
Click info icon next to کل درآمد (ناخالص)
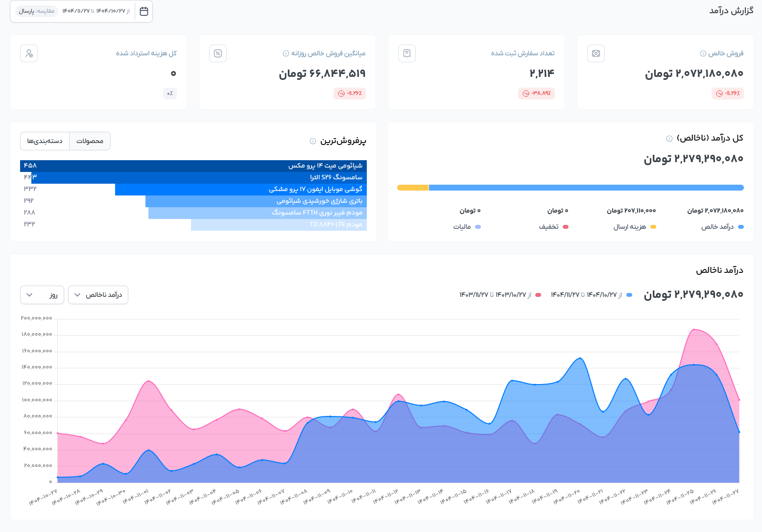669,139
